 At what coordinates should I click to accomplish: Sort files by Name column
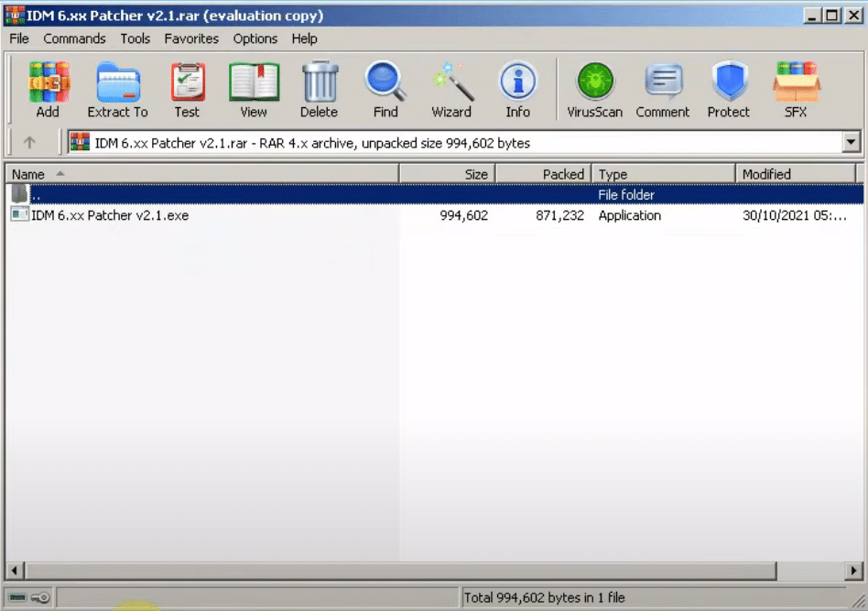[x=202, y=174]
